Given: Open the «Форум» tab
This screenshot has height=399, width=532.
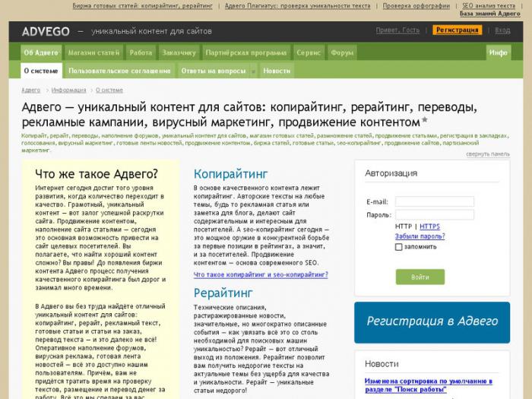Looking at the screenshot, I should [342, 53].
